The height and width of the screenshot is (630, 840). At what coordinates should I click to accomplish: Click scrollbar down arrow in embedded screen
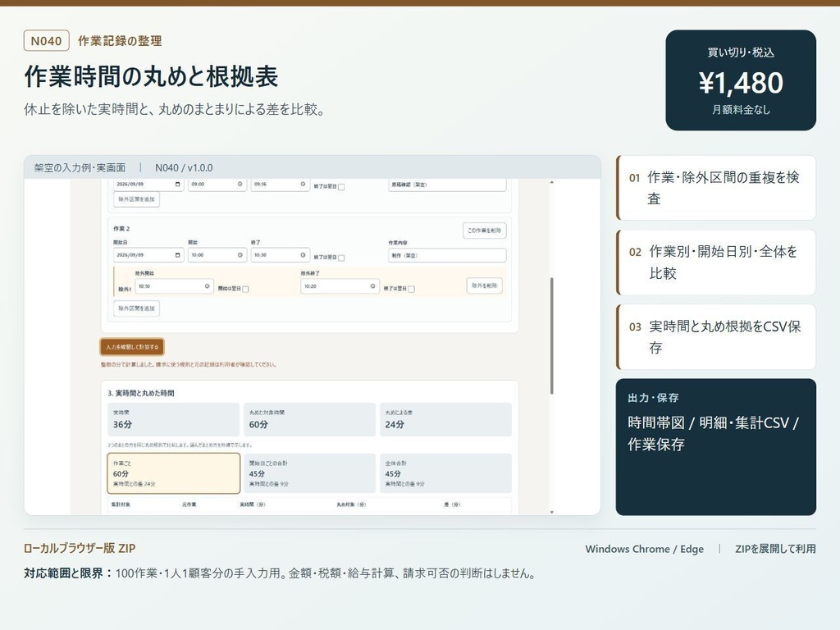click(x=552, y=512)
